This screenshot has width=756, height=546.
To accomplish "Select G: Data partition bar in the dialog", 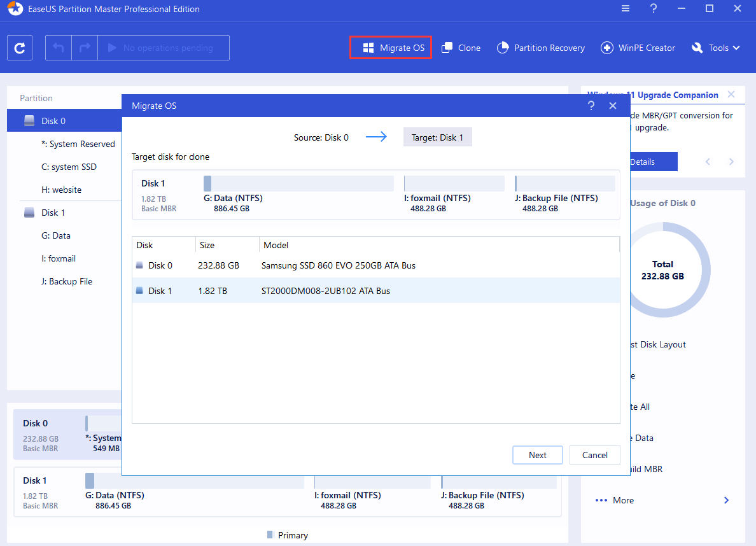I will coord(298,183).
